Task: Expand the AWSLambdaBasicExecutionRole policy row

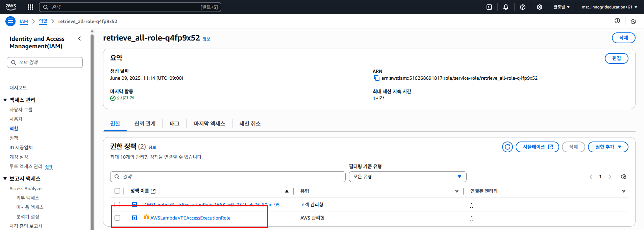Action: point(134,204)
